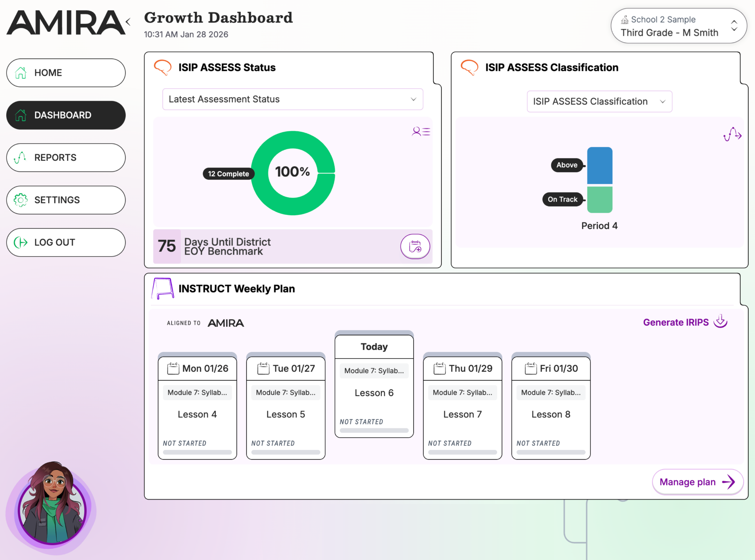Click the calendar icon on Fri 01/30 card
This screenshot has width=755, height=560.
[x=531, y=368]
